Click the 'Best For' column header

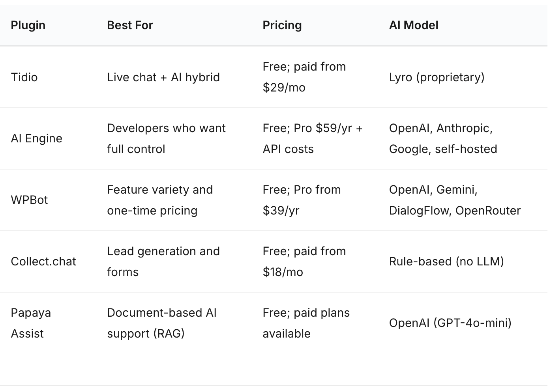130,25
